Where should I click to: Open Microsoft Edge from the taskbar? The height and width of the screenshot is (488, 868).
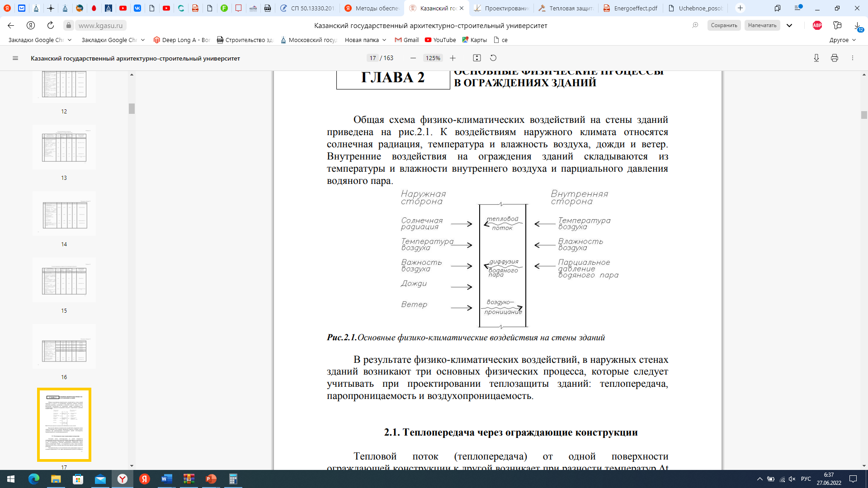tap(34, 479)
